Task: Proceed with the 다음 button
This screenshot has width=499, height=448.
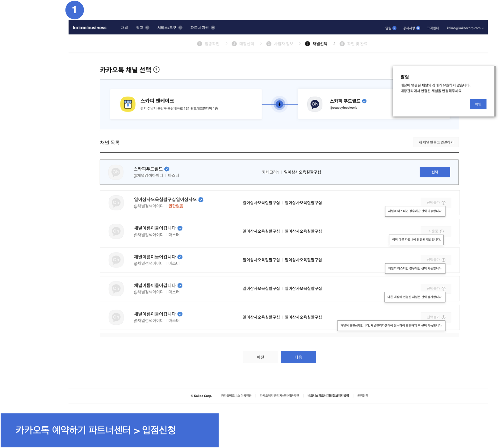Action: pos(298,357)
